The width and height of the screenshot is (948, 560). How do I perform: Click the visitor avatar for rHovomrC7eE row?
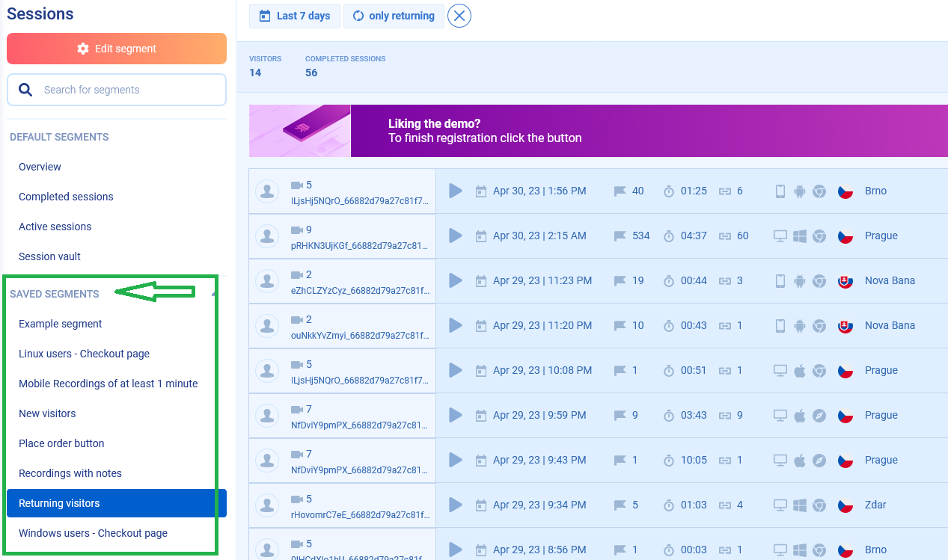tap(267, 505)
